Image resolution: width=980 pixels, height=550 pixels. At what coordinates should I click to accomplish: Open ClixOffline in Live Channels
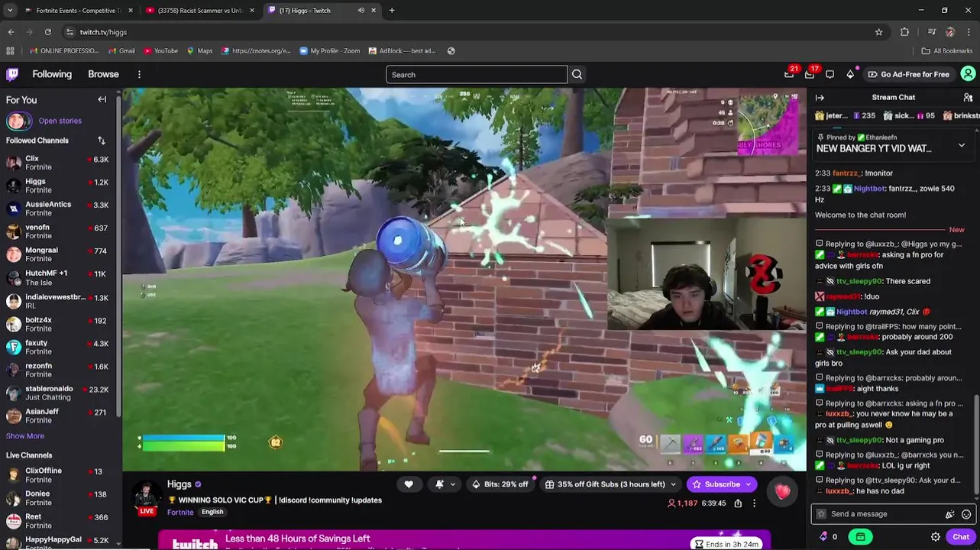(58, 475)
